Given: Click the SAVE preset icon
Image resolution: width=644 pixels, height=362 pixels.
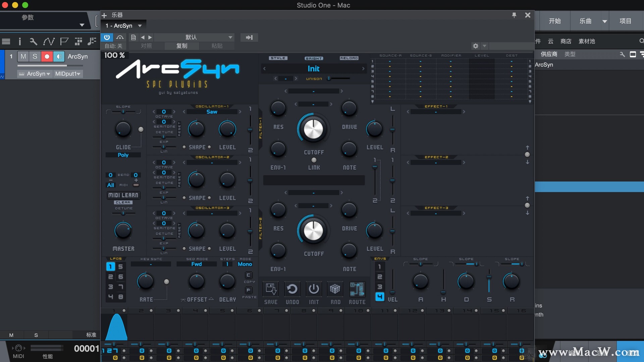Looking at the screenshot, I should (x=271, y=289).
